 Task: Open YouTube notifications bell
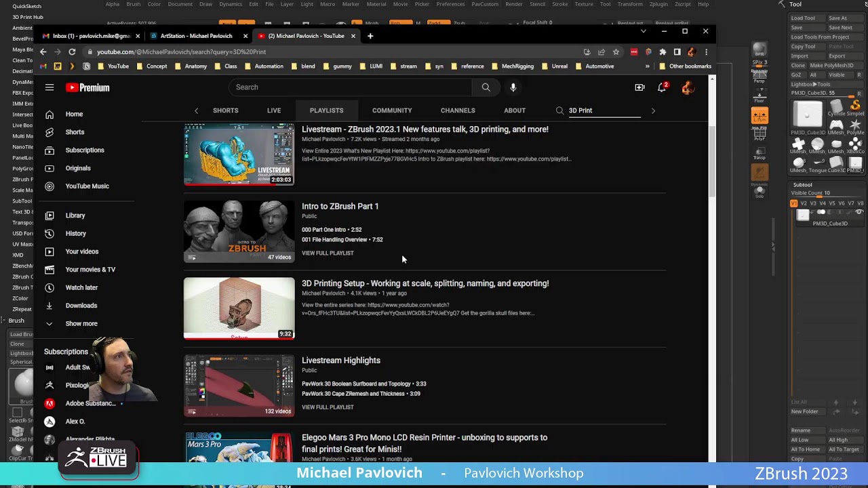coord(662,87)
